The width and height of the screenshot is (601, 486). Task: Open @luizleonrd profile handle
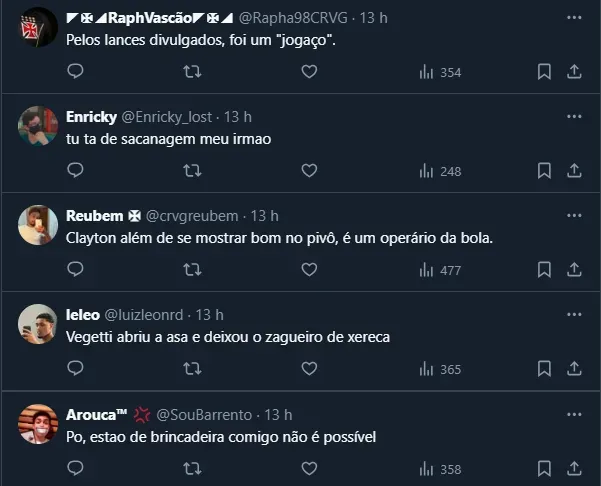[x=145, y=315]
